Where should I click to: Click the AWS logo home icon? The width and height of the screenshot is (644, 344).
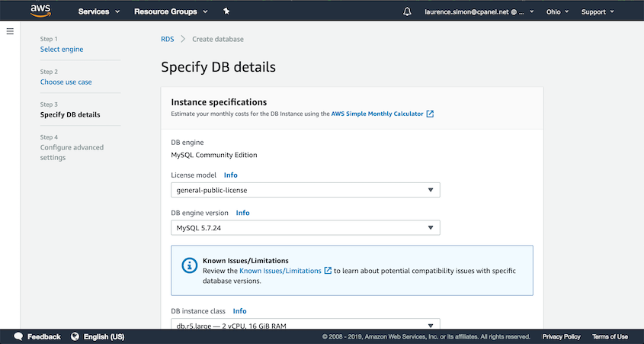(x=40, y=11)
